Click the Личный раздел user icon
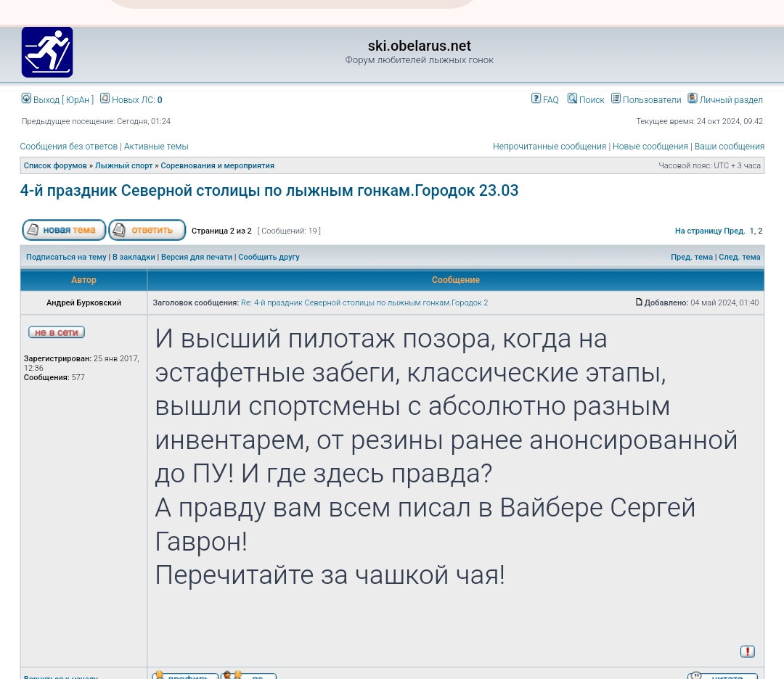This screenshot has height=679, width=784. (693, 99)
